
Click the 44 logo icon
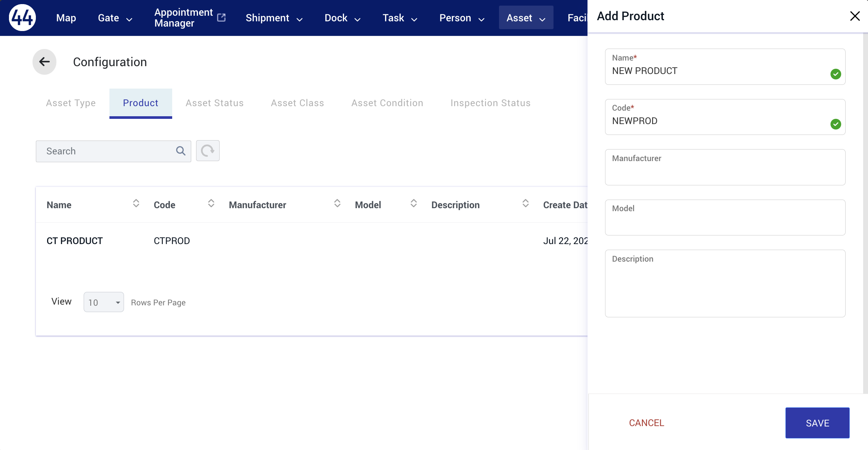point(22,18)
